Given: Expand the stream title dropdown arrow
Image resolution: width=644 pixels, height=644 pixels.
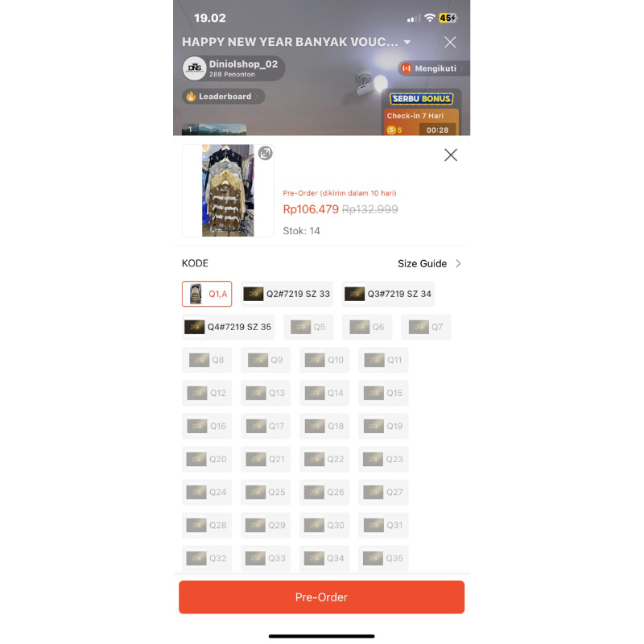Looking at the screenshot, I should click(x=407, y=43).
